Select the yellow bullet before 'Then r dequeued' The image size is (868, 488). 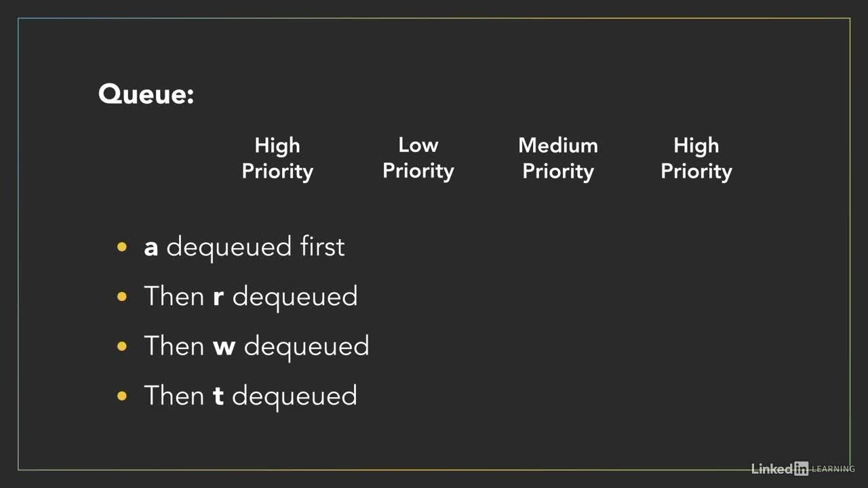click(122, 297)
